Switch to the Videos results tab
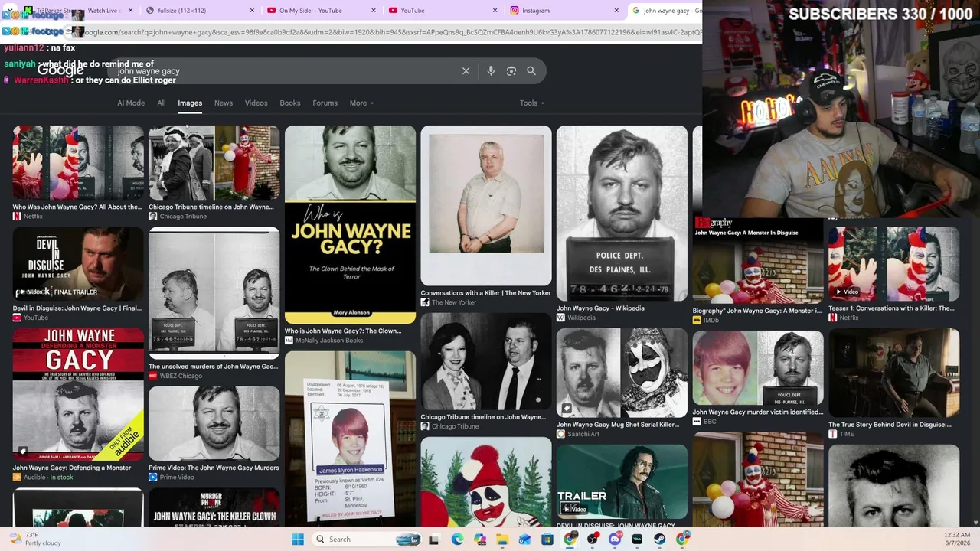 (x=256, y=103)
